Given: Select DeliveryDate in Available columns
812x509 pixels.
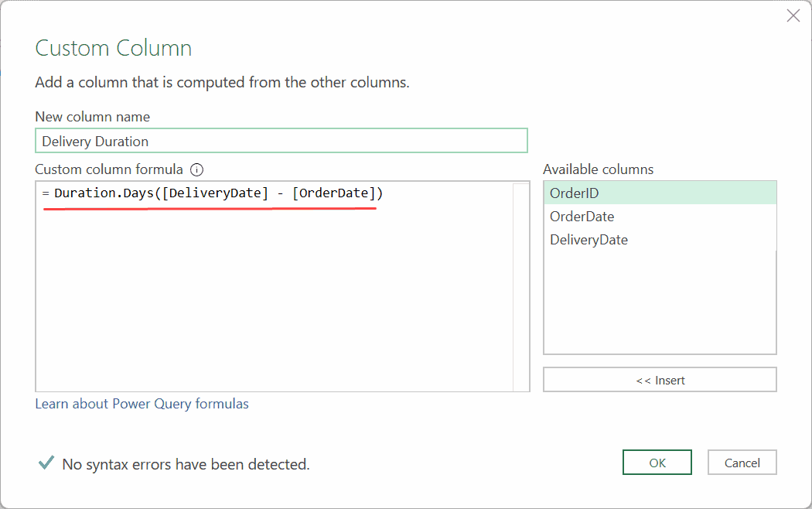Looking at the screenshot, I should 660,239.
